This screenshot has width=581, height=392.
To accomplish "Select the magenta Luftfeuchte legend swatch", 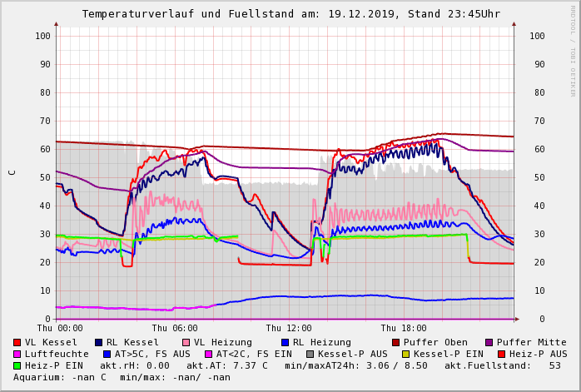I will tap(17, 354).
